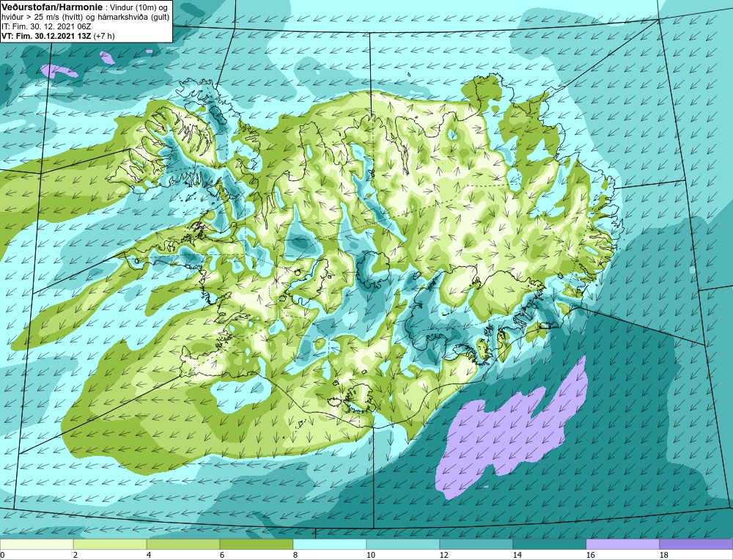Screen dimensions: 733x560
Task: Click the dark teal 14–16 legend swatch
Action: (x=549, y=544)
